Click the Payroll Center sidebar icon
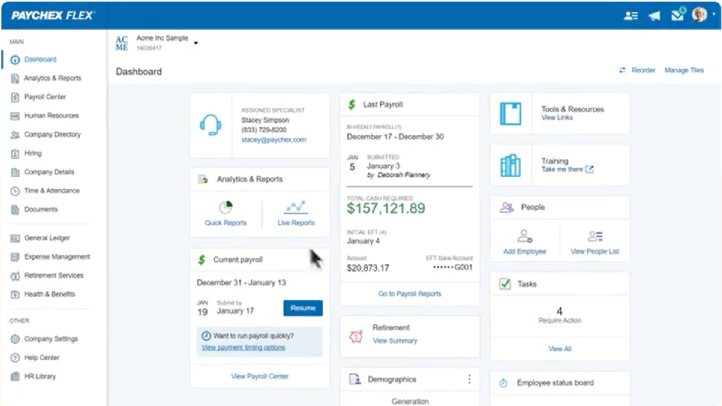 [15, 97]
